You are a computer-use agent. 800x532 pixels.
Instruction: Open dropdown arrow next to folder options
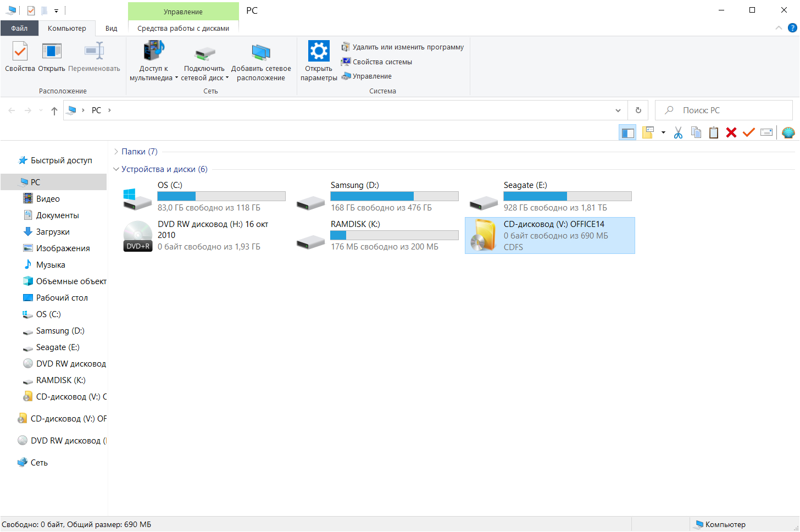tap(663, 132)
